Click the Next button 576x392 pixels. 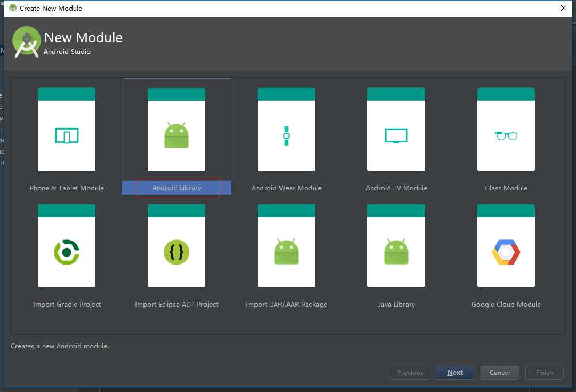coord(455,372)
